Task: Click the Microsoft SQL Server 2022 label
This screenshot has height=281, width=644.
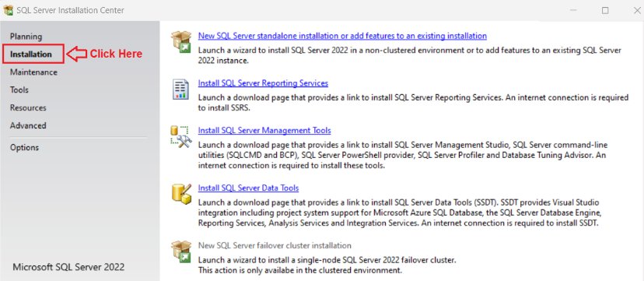Action: 68,267
